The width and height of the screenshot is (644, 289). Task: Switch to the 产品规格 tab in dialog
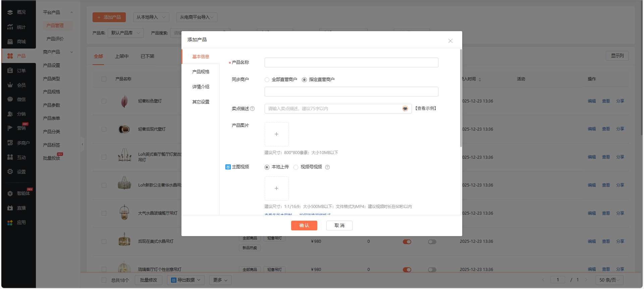click(x=201, y=72)
